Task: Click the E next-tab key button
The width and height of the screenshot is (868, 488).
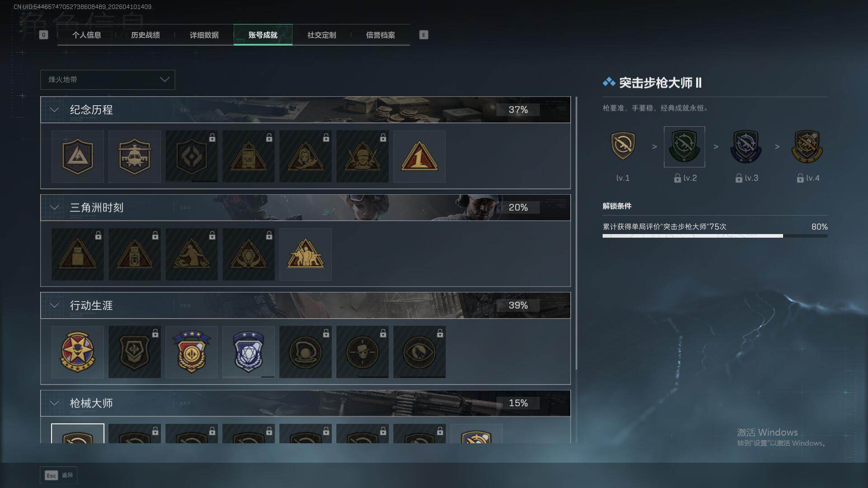Action: click(424, 35)
